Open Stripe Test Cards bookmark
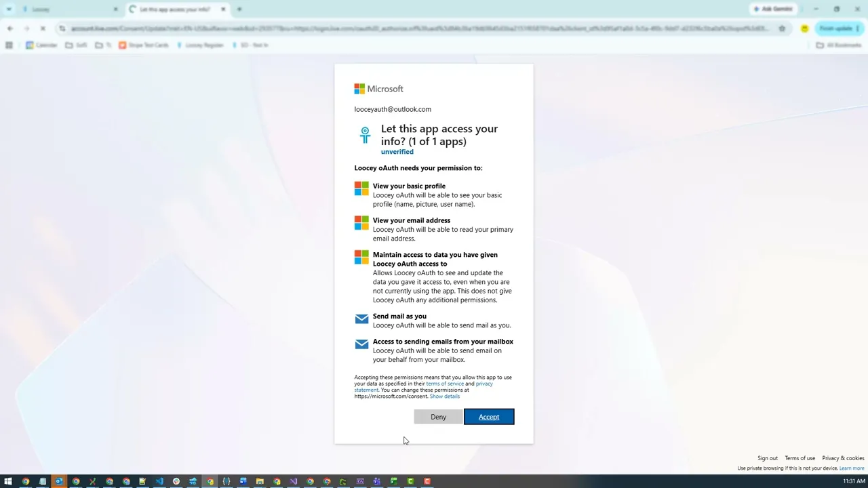The width and height of the screenshot is (868, 488). click(x=144, y=45)
